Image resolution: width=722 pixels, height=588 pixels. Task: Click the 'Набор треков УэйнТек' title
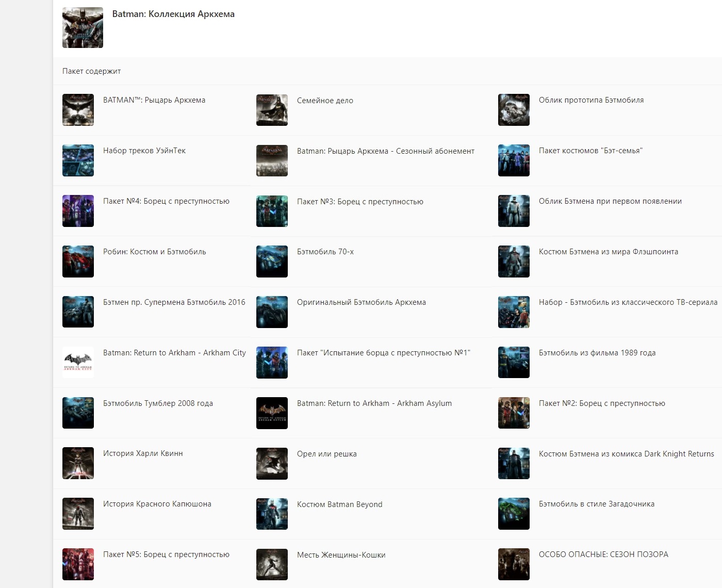(x=144, y=151)
